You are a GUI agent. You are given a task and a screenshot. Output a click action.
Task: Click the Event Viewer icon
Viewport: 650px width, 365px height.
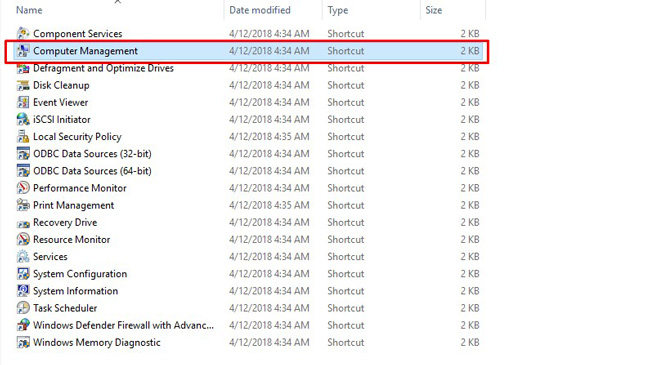23,102
